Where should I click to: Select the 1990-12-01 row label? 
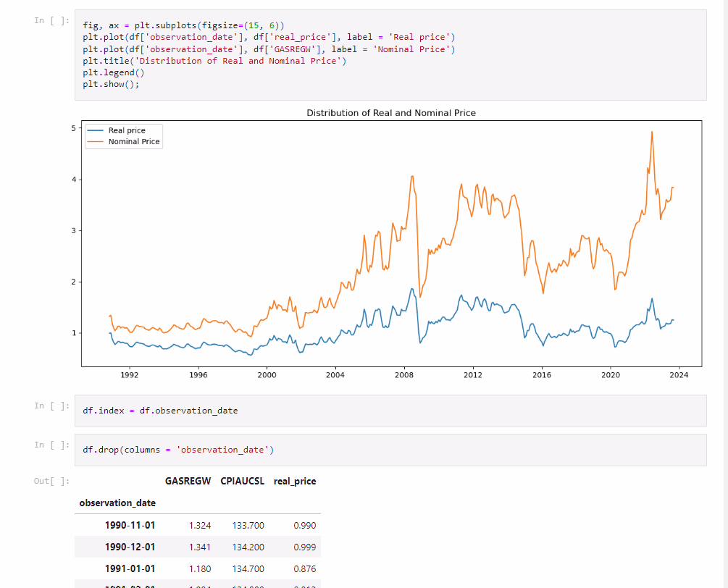tap(130, 547)
